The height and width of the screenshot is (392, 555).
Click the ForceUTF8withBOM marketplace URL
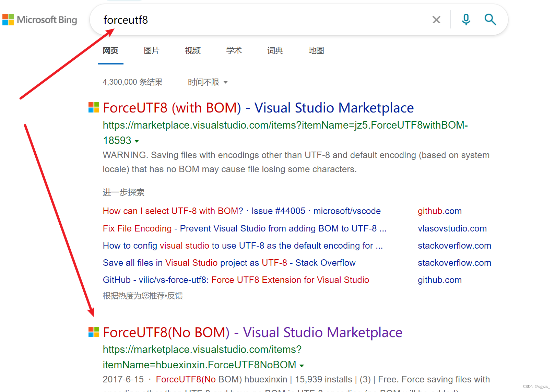pos(285,133)
